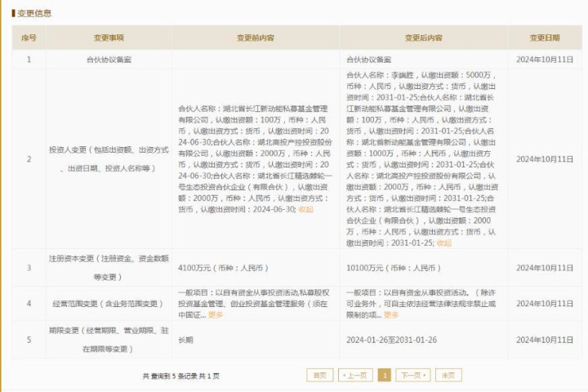Click the 序号 column header
The image size is (588, 392).
click(29, 38)
